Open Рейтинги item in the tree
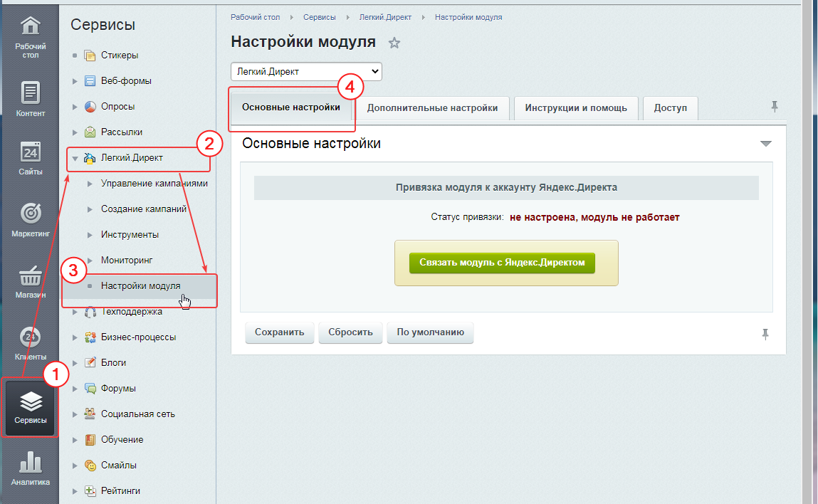818x504 pixels. 120,491
